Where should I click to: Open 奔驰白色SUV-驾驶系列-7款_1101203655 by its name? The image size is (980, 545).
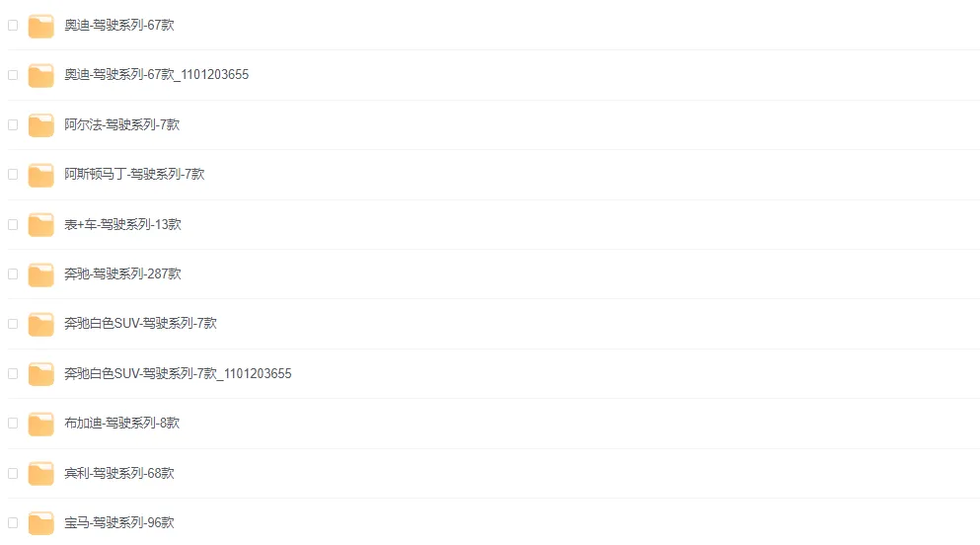coord(178,374)
